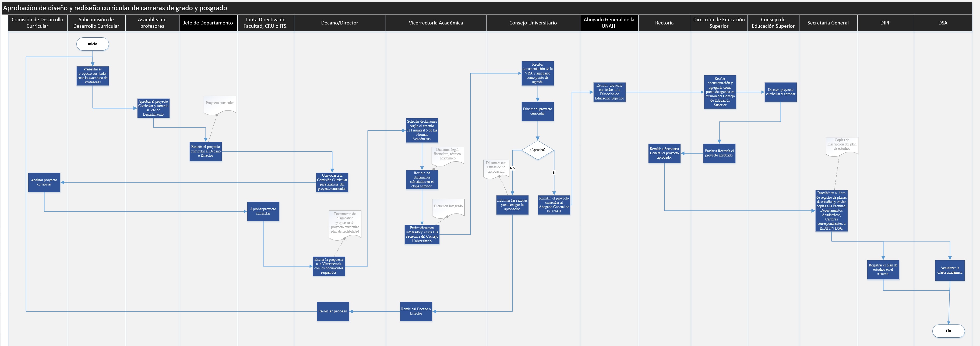Click the Documento de diagnóstico document shape
The width and height of the screenshot is (980, 346).
coord(345,224)
